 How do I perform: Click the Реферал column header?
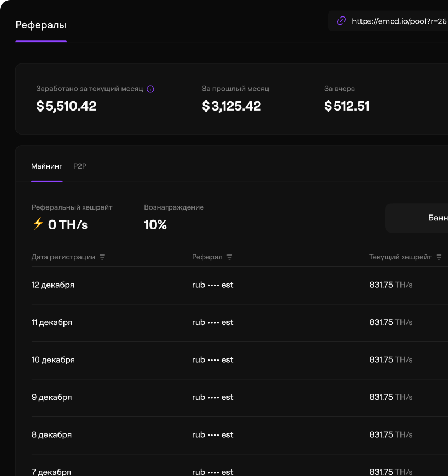coord(207,257)
